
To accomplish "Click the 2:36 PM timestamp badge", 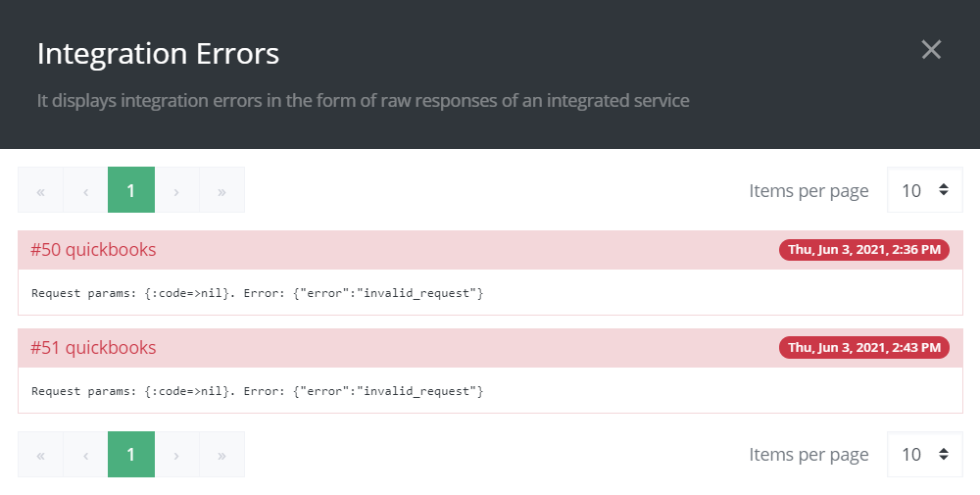I will [x=864, y=249].
